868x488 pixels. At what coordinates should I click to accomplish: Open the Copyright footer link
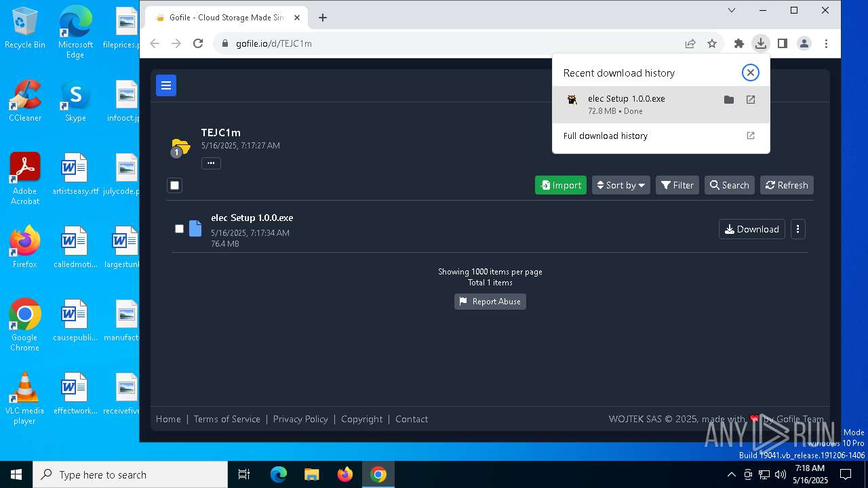point(362,419)
